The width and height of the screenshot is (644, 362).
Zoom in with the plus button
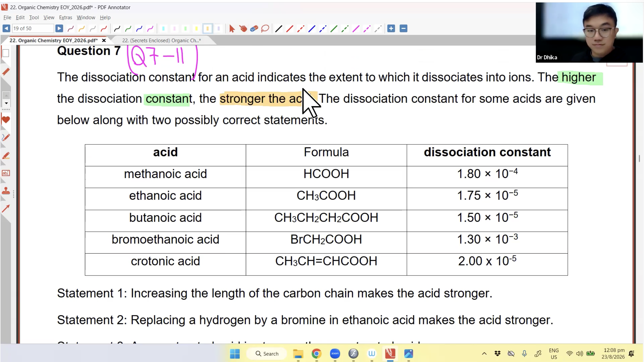coord(391,28)
